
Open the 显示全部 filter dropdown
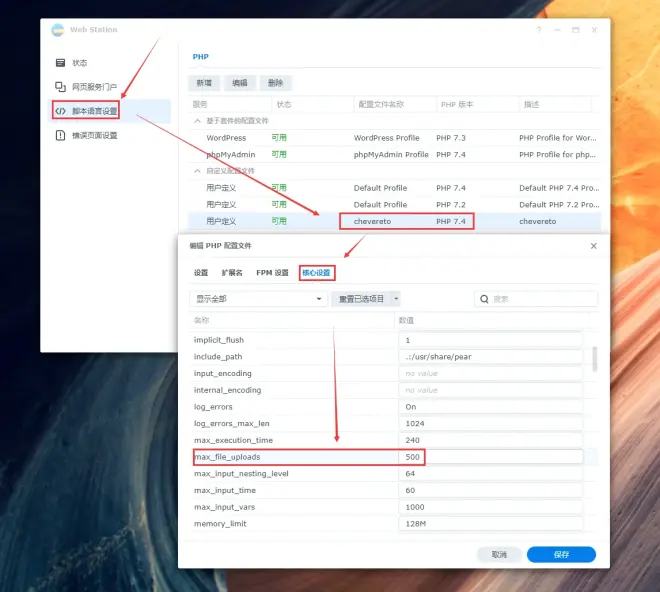[x=258, y=299]
